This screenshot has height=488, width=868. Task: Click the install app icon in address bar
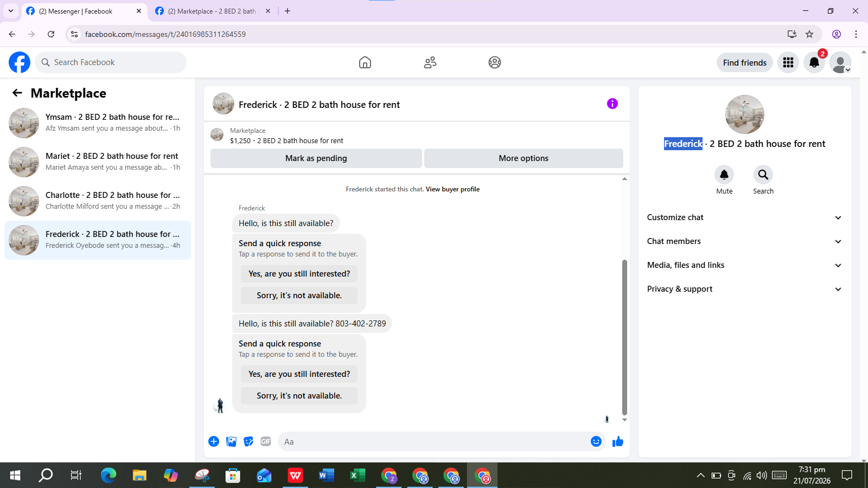pos(792,34)
